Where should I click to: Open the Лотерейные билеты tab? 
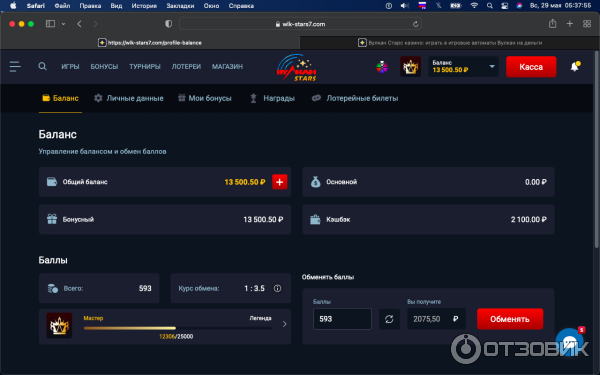click(355, 98)
